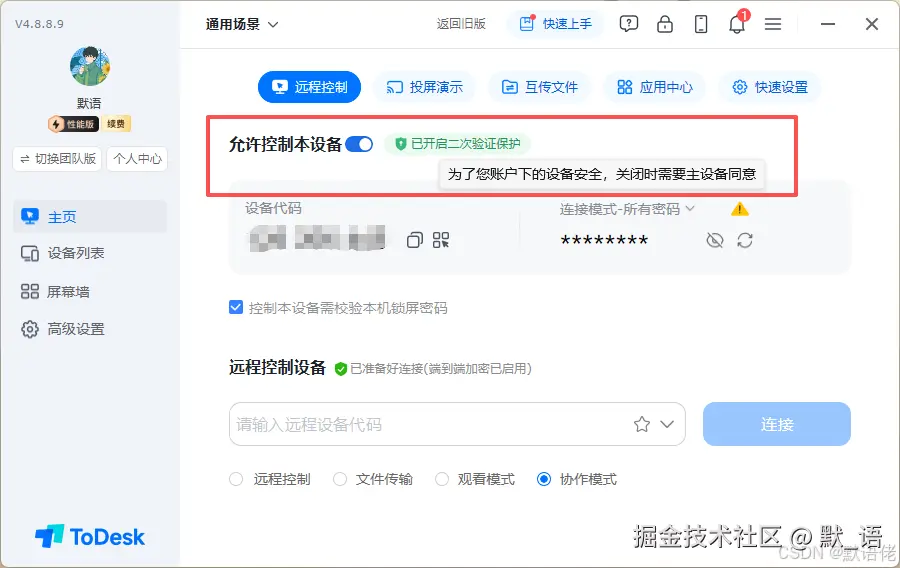Copy the device code

[414, 240]
